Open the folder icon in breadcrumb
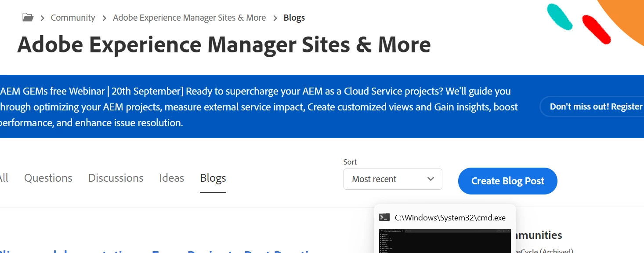This screenshot has height=253, width=644. [28, 18]
